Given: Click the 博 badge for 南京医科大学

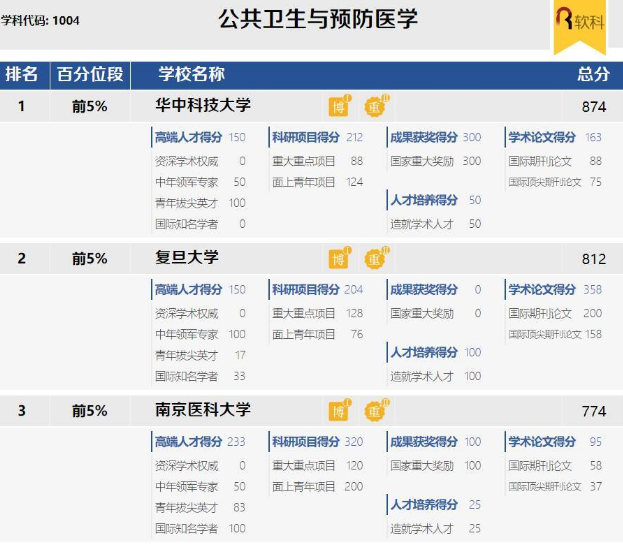Looking at the screenshot, I should tap(340, 410).
